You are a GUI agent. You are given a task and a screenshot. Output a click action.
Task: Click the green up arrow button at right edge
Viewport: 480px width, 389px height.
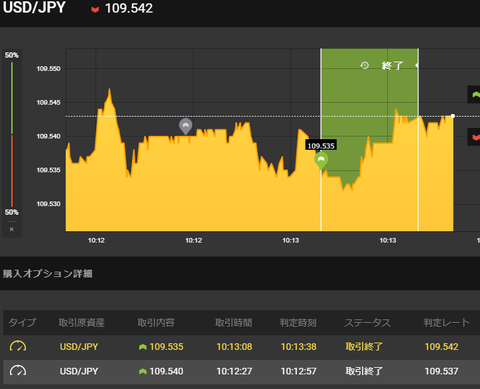(x=474, y=95)
